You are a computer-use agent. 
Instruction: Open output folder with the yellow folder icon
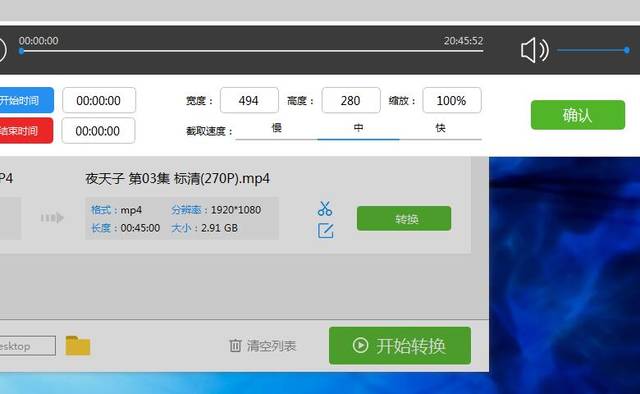78,345
